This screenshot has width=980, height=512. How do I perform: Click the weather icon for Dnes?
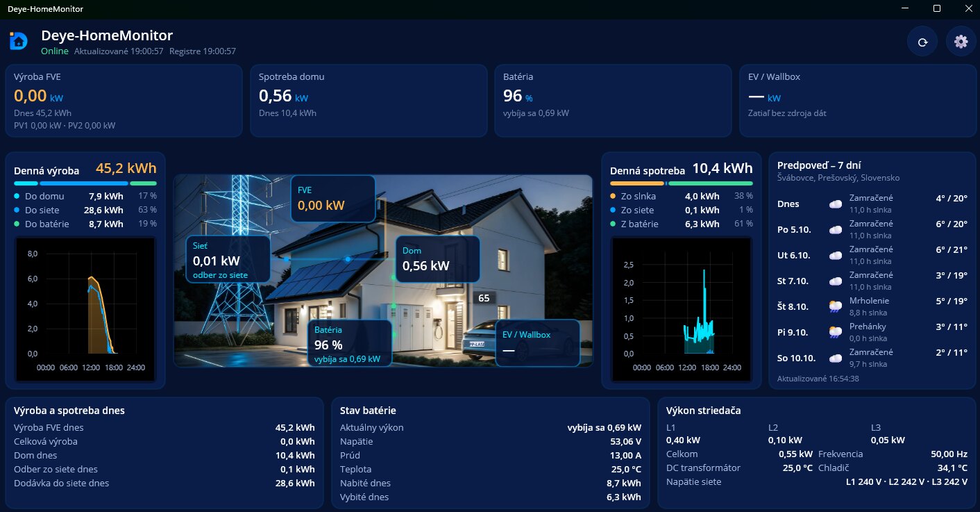(x=836, y=204)
